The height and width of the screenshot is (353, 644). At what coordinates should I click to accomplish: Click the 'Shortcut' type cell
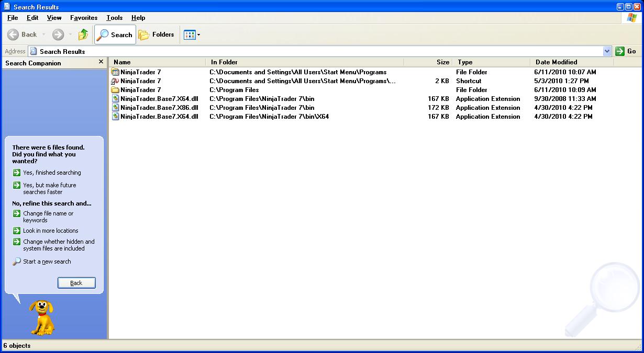(x=469, y=81)
